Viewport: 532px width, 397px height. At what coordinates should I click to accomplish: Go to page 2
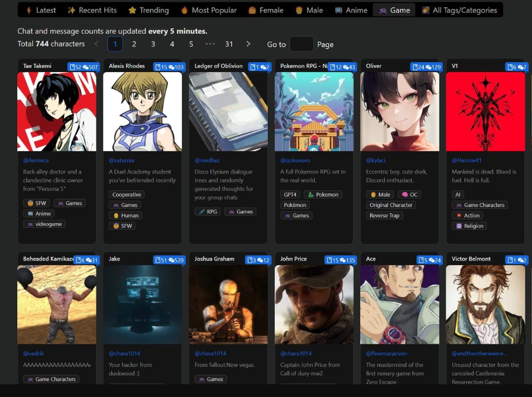(x=134, y=44)
